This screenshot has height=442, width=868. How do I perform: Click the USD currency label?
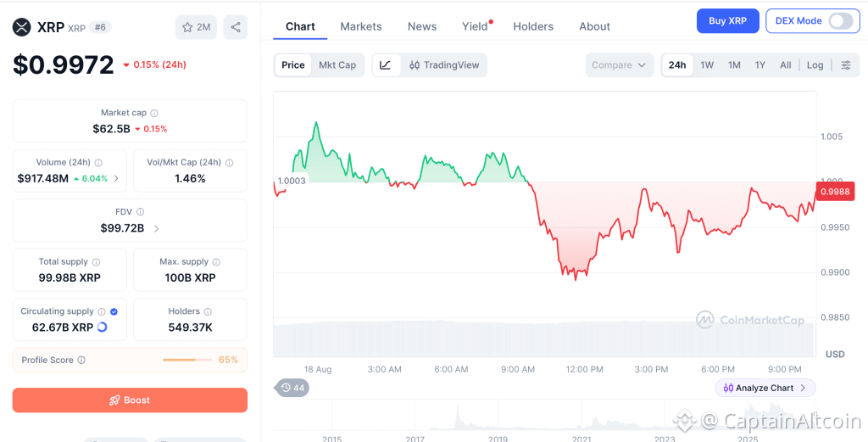coord(835,354)
